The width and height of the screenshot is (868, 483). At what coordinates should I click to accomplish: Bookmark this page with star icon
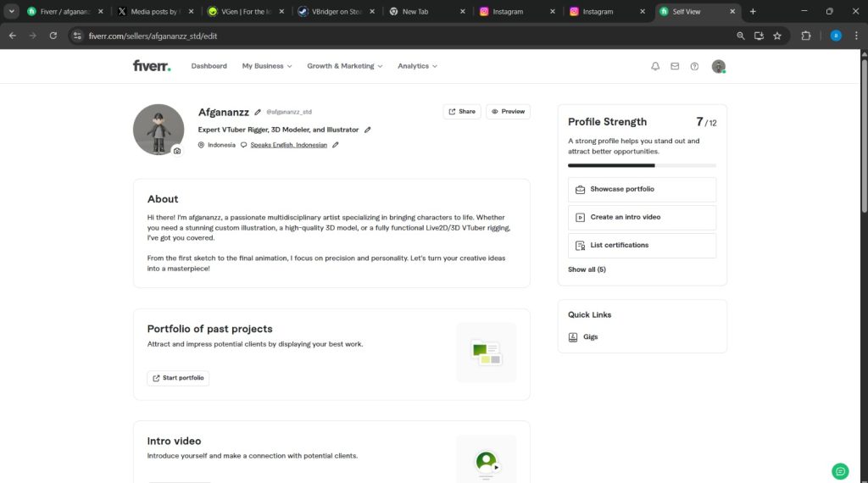pos(777,36)
